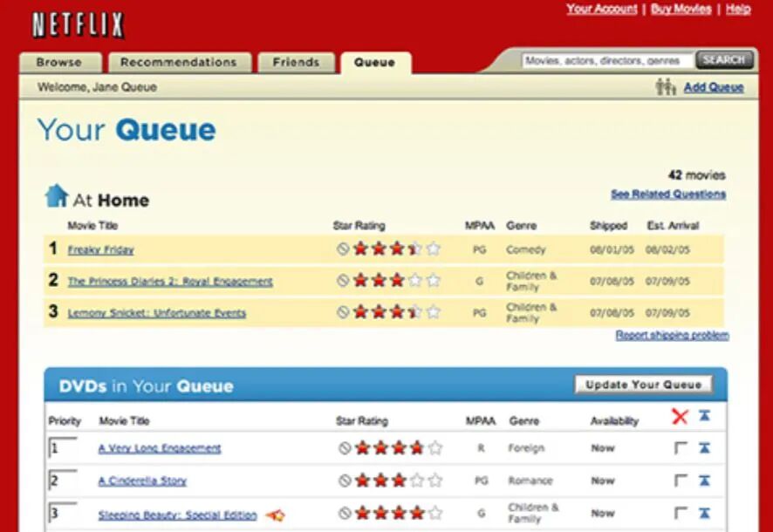
Task: Click Romance genre in A Cinderella Story row
Action: click(x=530, y=481)
